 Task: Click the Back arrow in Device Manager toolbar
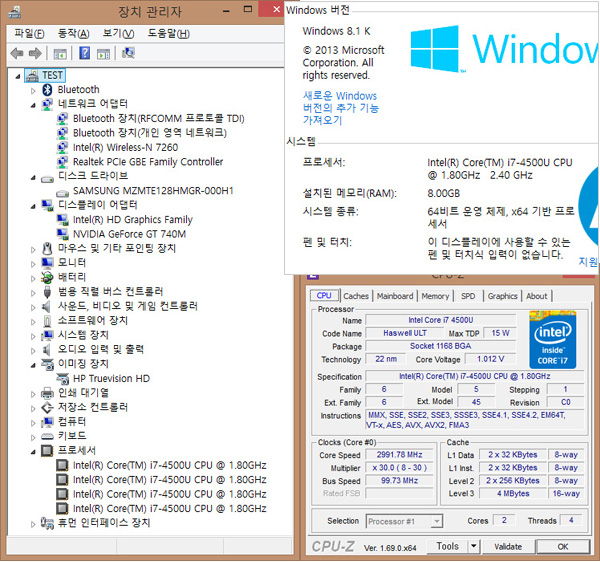pyautogui.click(x=17, y=53)
